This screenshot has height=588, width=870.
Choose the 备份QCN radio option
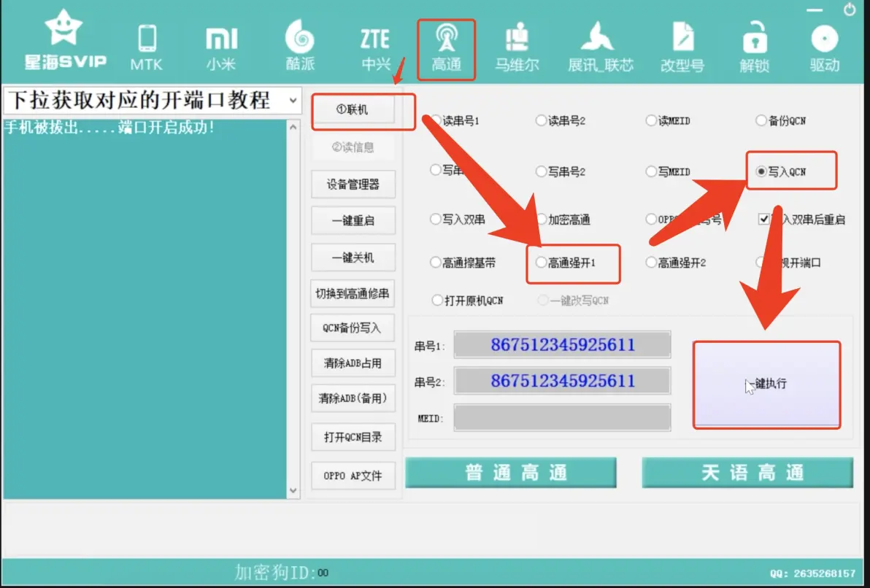click(761, 121)
